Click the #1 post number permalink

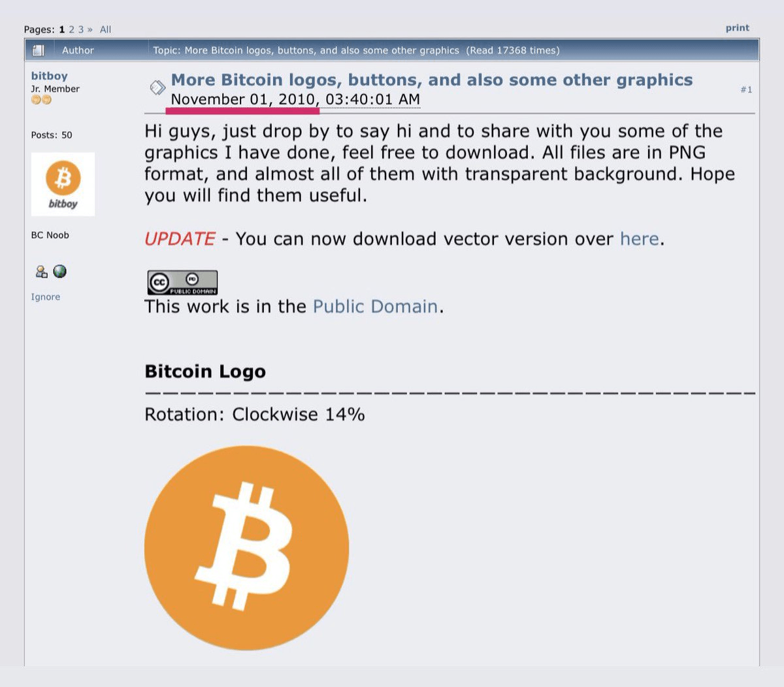point(746,89)
